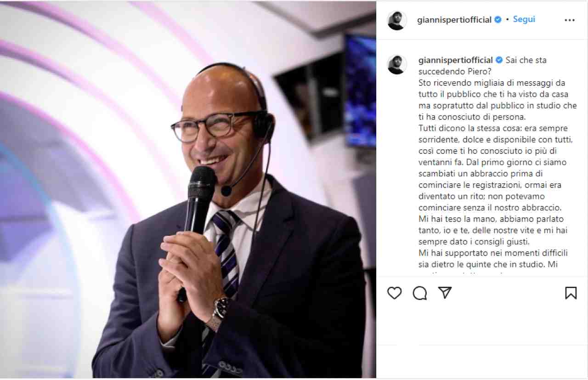Open the three-dots more options menu
This screenshot has width=588, height=380.
coord(570,20)
